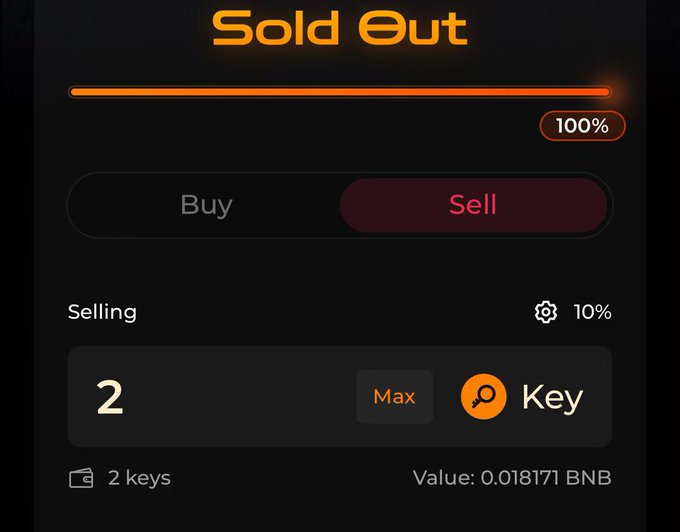Open slippage settings gear icon

click(x=546, y=312)
